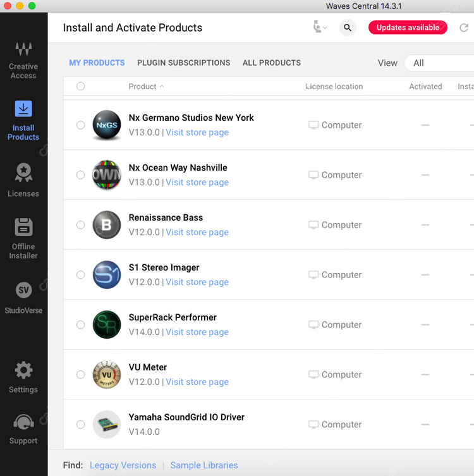Click the SuperRack Performer product thumbnail

[106, 325]
